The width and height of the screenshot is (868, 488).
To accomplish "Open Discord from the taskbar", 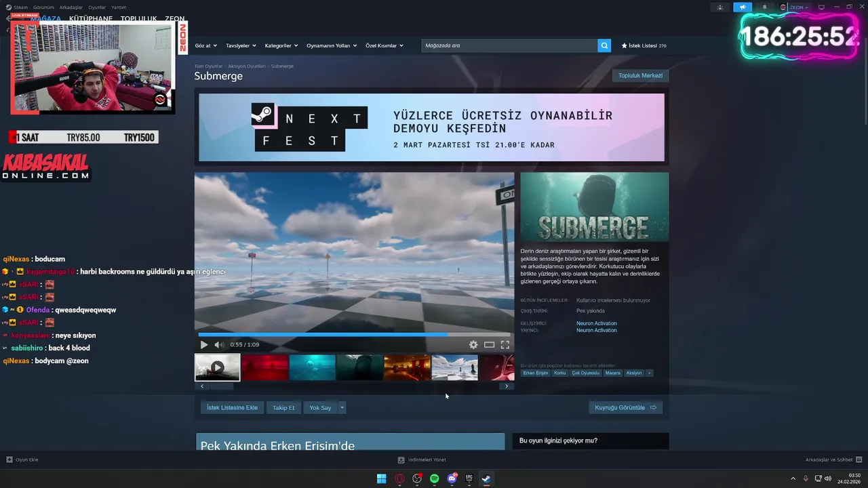I will (452, 479).
